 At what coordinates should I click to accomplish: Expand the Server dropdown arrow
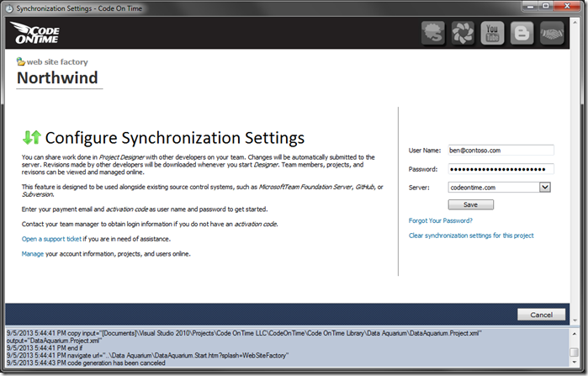(x=545, y=187)
